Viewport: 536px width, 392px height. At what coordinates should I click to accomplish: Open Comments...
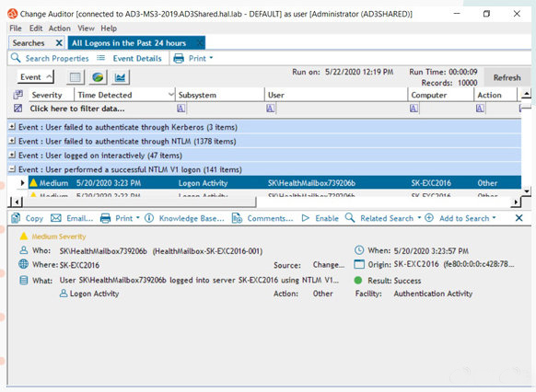(262, 218)
